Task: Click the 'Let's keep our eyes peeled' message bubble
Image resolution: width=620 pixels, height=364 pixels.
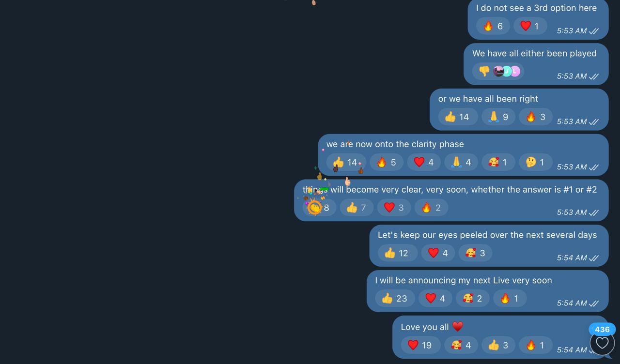Action: click(489, 245)
